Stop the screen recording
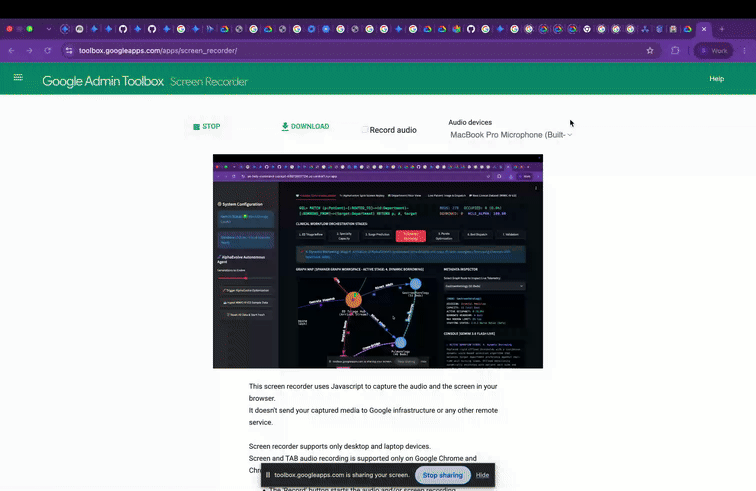The width and height of the screenshot is (756, 491). [206, 126]
